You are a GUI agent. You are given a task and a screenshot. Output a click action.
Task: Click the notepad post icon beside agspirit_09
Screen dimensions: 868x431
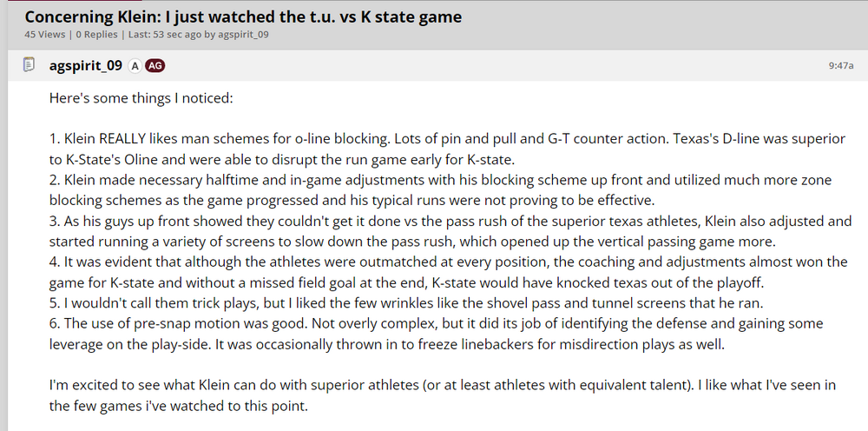click(x=29, y=64)
